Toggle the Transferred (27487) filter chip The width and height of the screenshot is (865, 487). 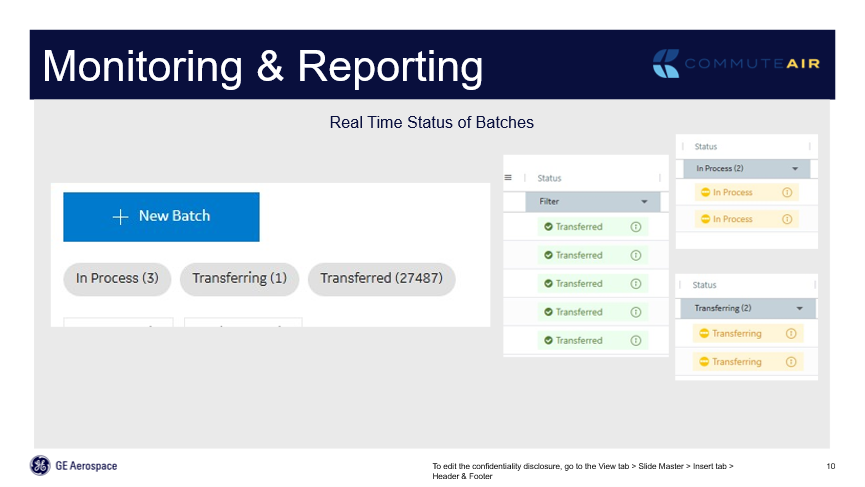point(381,279)
